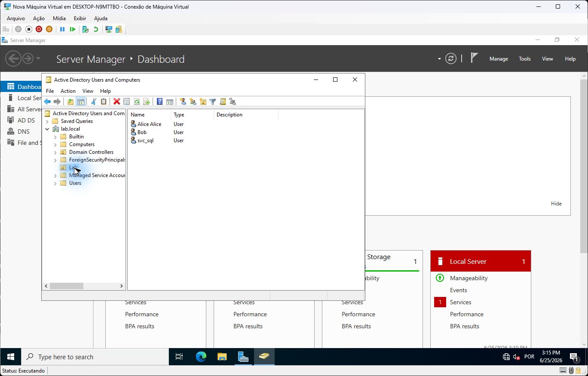The width and height of the screenshot is (588, 376).
Task: Expand the Saved Queries node
Action: click(x=47, y=121)
